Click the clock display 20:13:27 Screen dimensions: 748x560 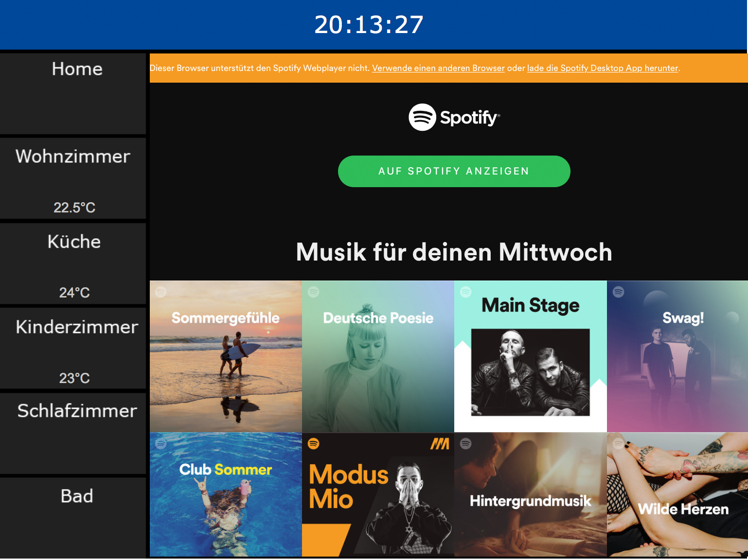point(369,25)
